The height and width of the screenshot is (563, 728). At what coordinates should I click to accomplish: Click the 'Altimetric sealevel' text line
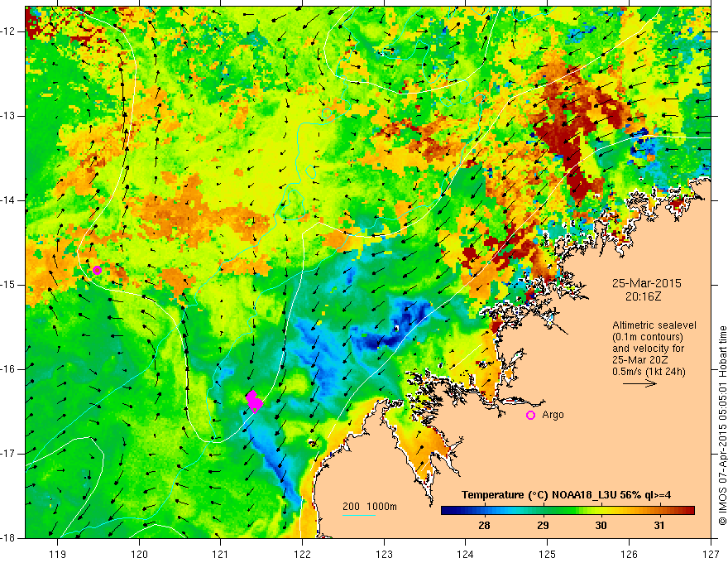654,325
